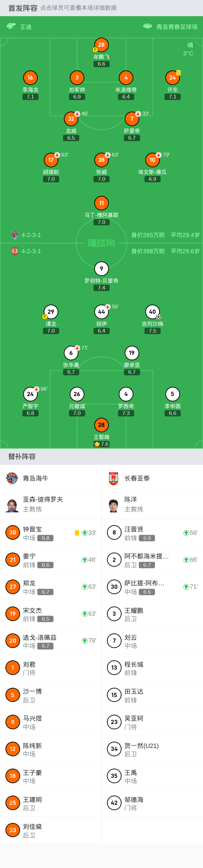Image resolution: width=203 pixels, height=868 pixels.
Task: Select 许东 number 24 with yellow card
Action: [172, 78]
